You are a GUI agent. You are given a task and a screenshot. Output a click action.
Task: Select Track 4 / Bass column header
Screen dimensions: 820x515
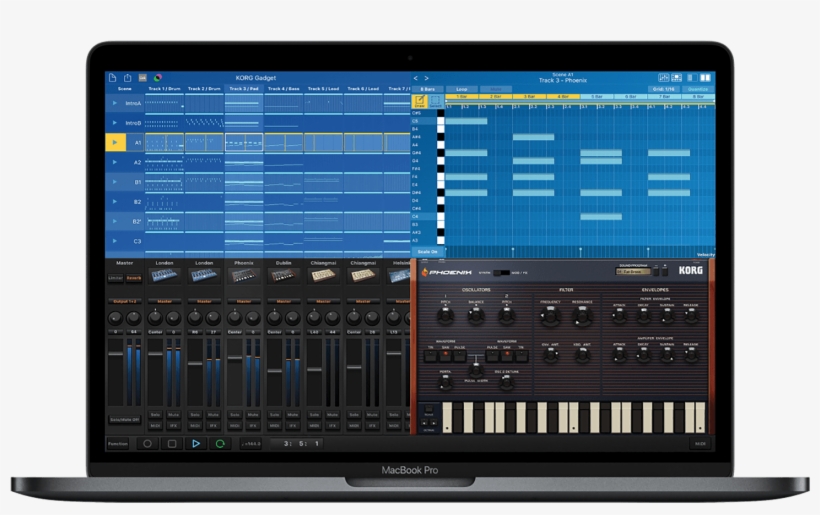283,89
